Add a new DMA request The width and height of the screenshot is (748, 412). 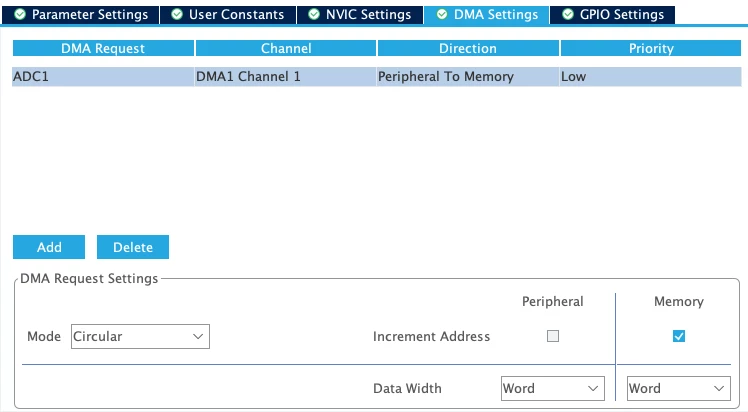(x=49, y=247)
